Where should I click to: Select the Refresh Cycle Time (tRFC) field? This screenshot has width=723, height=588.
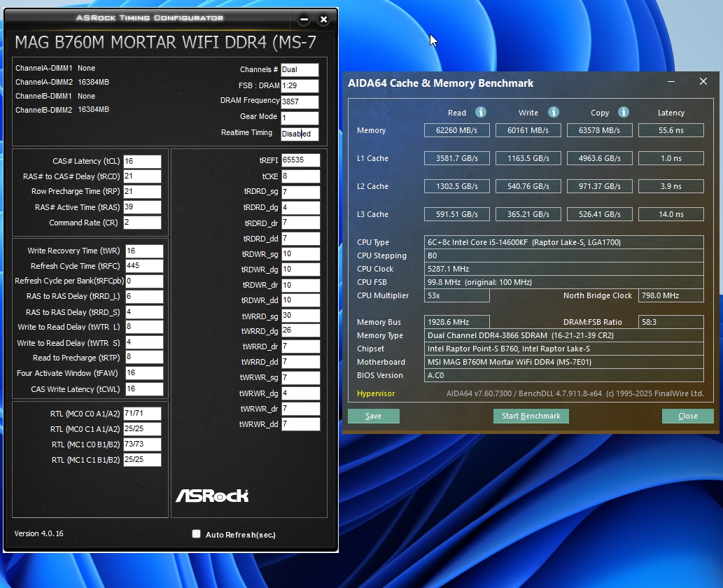coord(144,265)
